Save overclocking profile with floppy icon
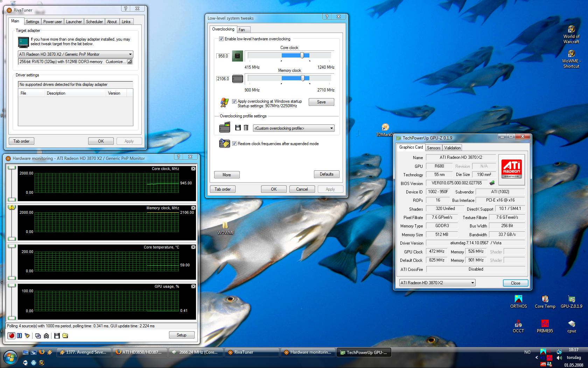This screenshot has width=588, height=368. pyautogui.click(x=238, y=128)
